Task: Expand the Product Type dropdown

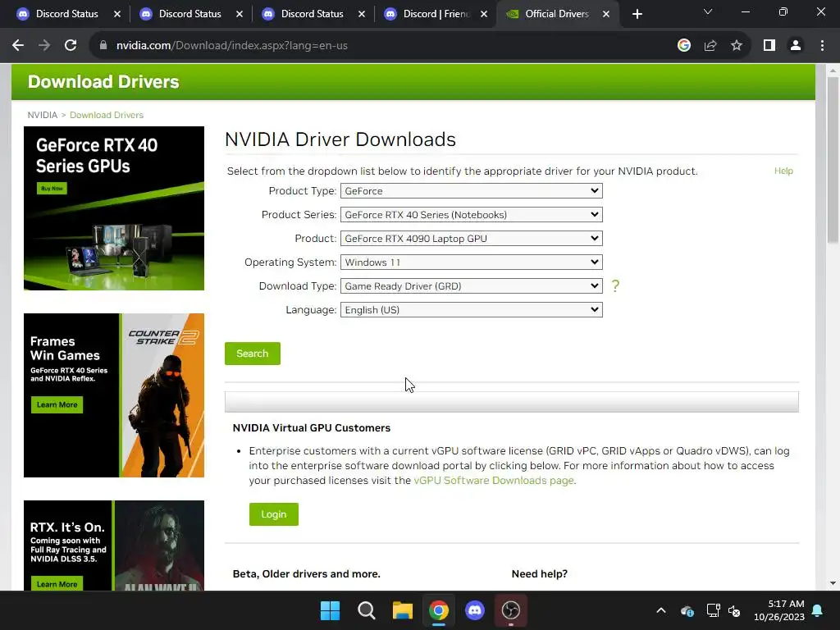Action: coord(472,190)
